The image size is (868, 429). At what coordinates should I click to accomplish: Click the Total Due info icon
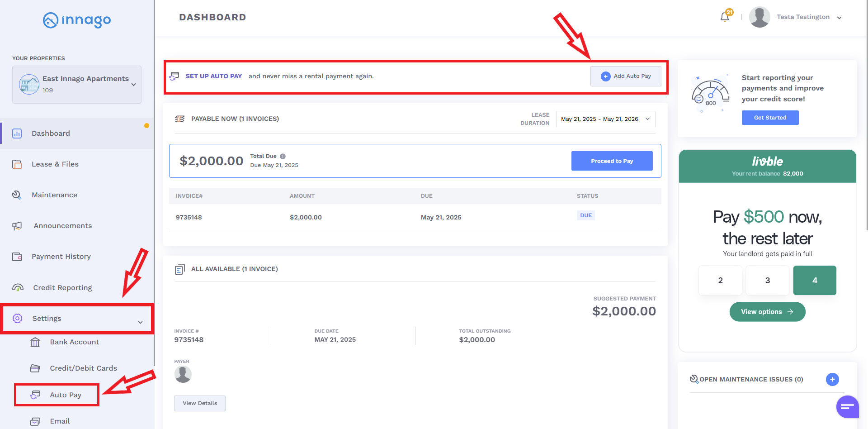tap(283, 157)
